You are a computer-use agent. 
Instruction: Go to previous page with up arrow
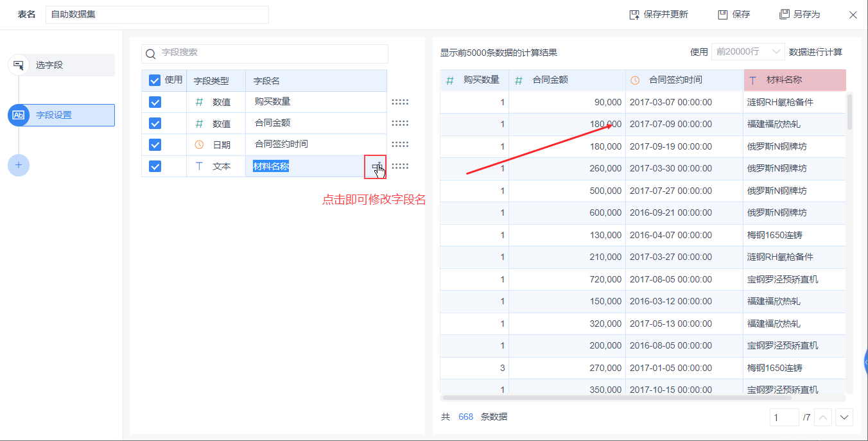click(824, 417)
